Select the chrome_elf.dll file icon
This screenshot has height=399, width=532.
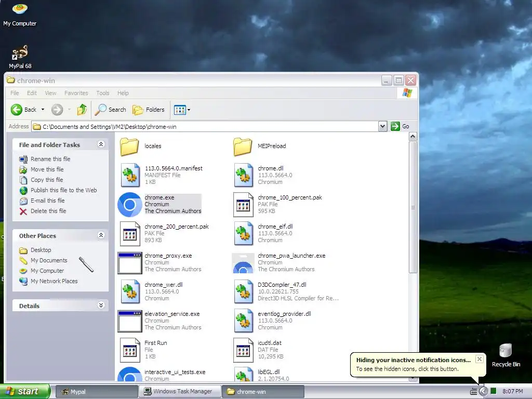(243, 233)
